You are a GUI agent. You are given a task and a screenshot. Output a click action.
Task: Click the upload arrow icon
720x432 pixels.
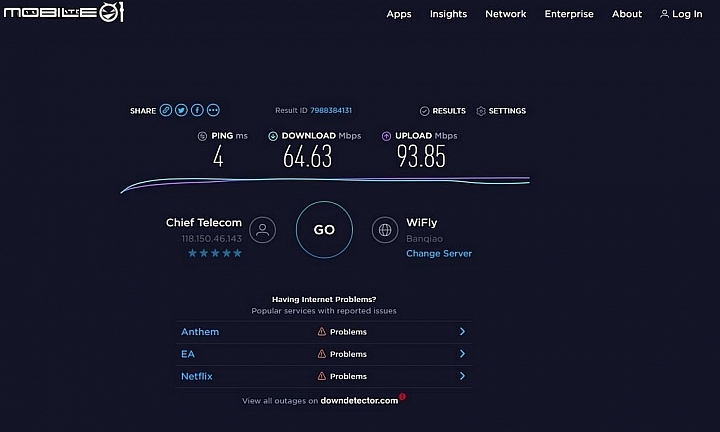pyautogui.click(x=386, y=136)
